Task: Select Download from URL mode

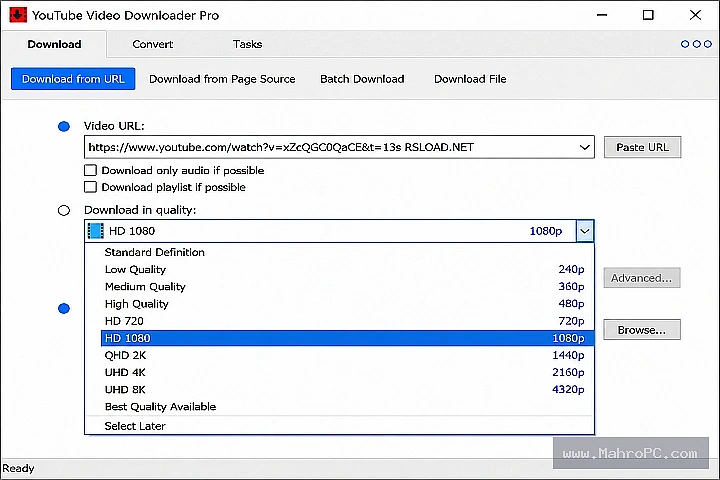Action: point(73,79)
